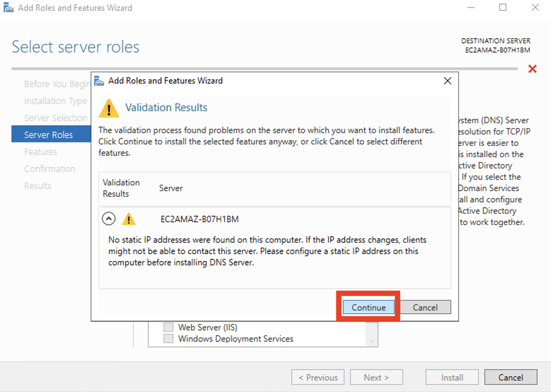Click the Install button

pyautogui.click(x=452, y=377)
